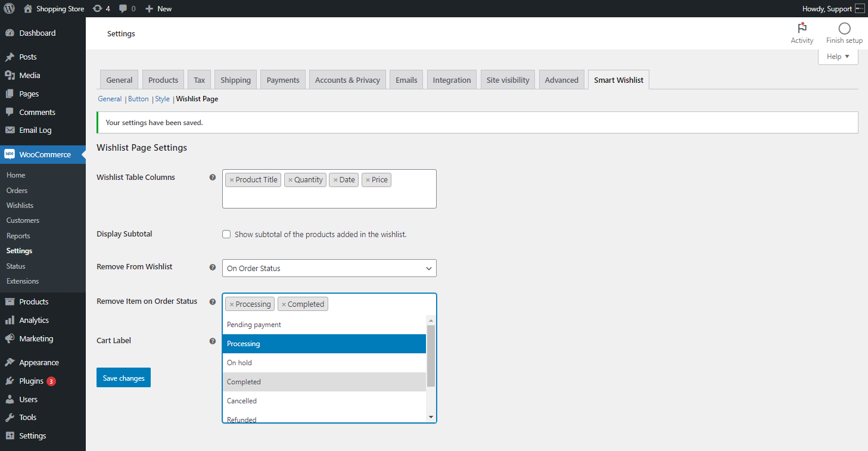
Task: Remove the Completed status tag
Action: pos(284,304)
